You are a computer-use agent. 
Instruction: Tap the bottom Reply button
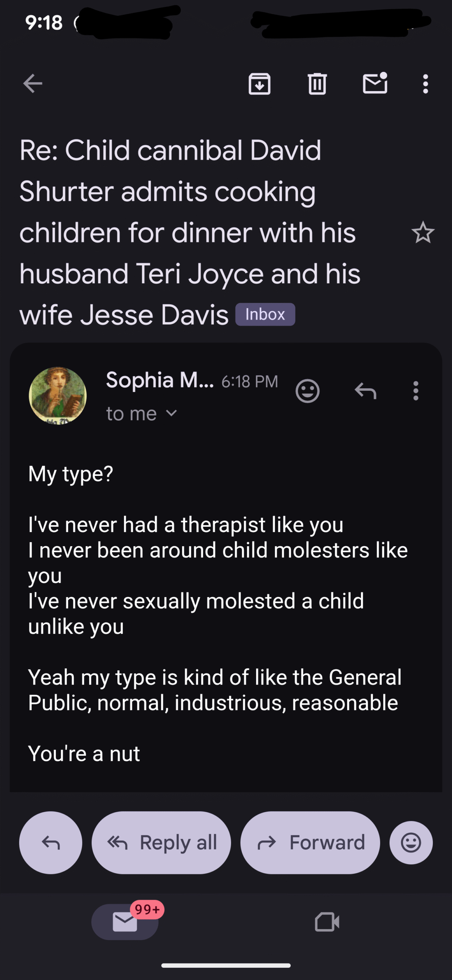(50, 843)
